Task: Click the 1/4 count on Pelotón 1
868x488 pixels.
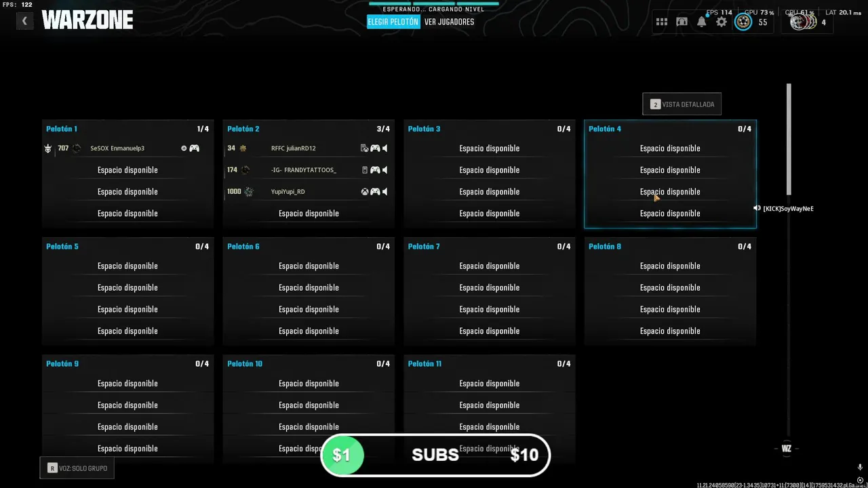Action: (203, 129)
